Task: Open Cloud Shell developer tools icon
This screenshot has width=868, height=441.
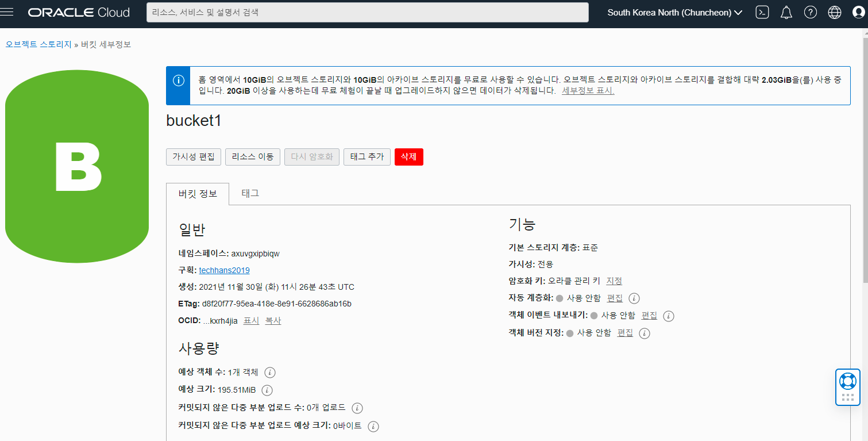Action: tap(762, 12)
